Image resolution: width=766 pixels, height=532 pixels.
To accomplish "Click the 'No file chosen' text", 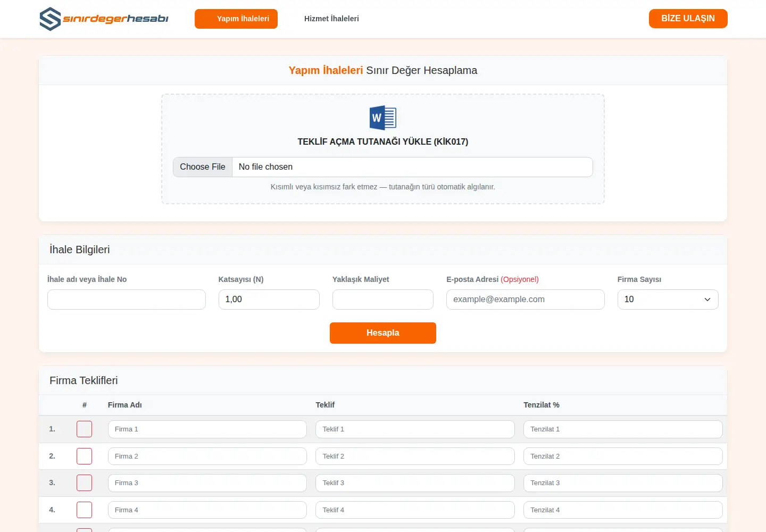I will (x=265, y=167).
